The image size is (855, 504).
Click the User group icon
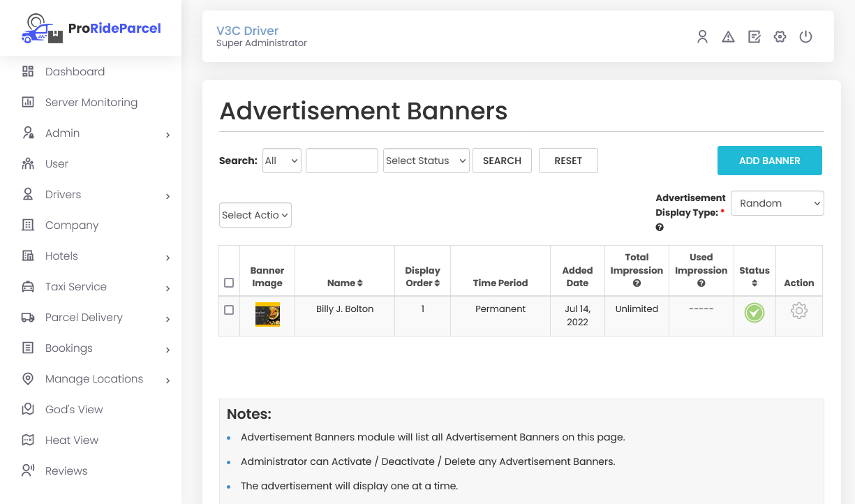click(28, 163)
